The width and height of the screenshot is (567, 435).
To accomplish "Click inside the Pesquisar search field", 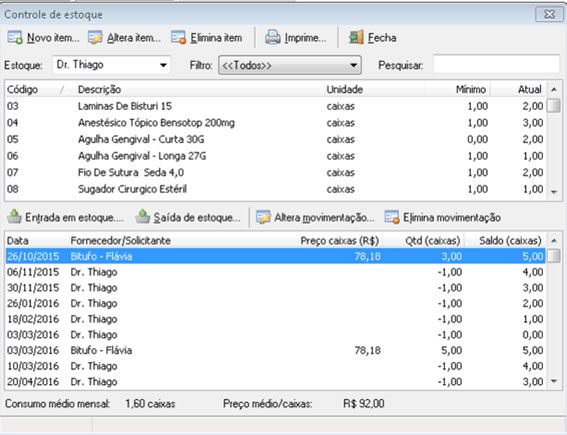I will (496, 65).
